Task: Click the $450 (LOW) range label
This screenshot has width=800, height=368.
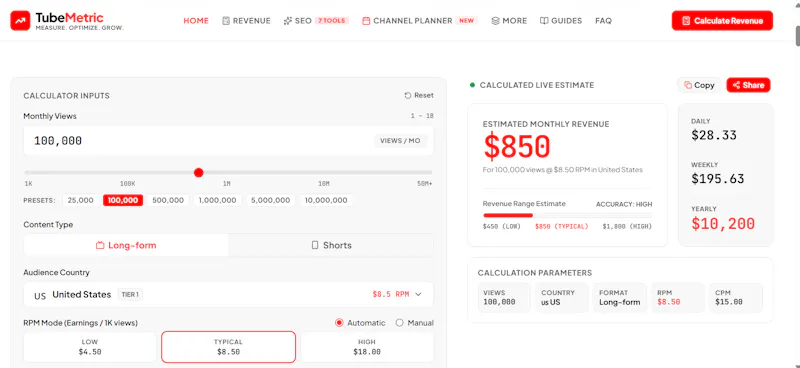Action: pyautogui.click(x=502, y=227)
